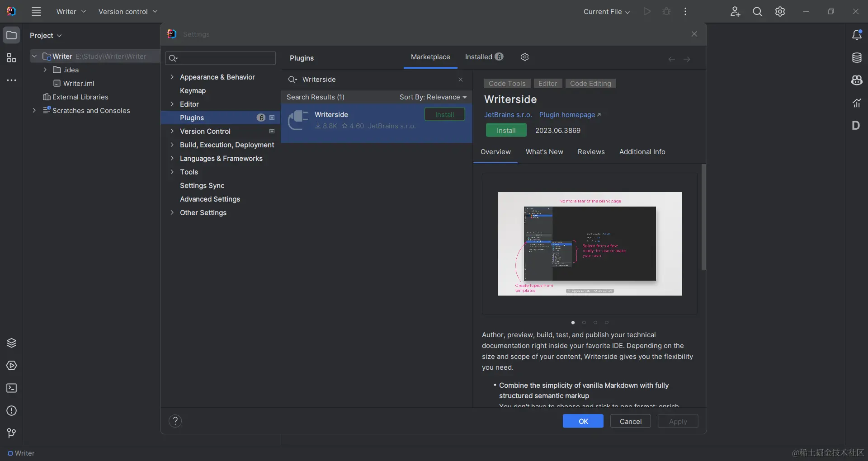The width and height of the screenshot is (868, 461).
Task: Click the Search Everywhere magnifier icon
Action: (758, 12)
